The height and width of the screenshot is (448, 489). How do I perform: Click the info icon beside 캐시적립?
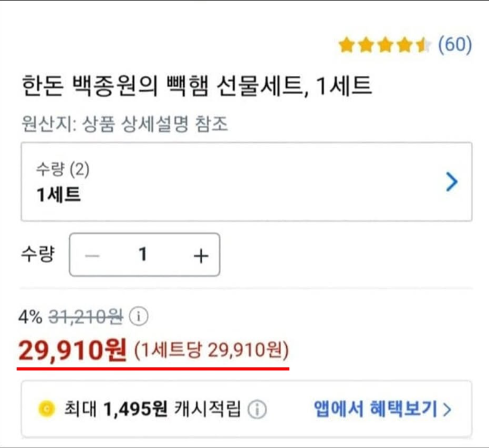(257, 410)
